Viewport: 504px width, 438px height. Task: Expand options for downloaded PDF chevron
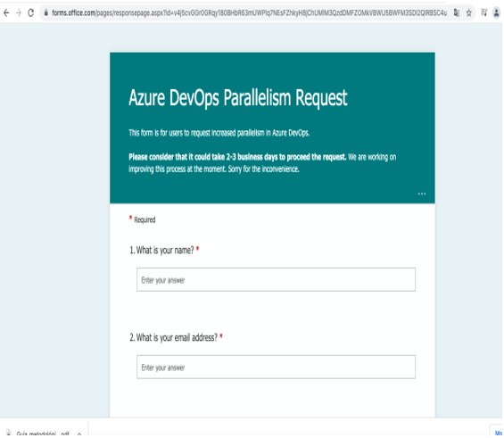[79, 434]
